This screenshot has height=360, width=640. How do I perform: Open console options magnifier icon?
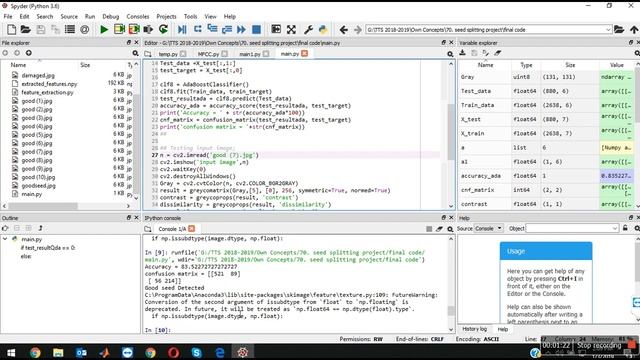point(450,229)
